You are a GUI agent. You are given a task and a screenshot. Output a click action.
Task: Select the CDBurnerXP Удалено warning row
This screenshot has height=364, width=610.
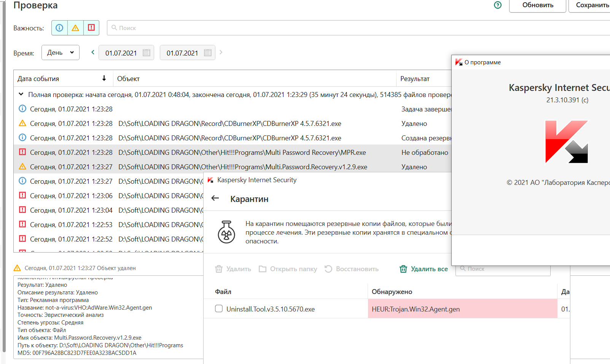point(233,124)
